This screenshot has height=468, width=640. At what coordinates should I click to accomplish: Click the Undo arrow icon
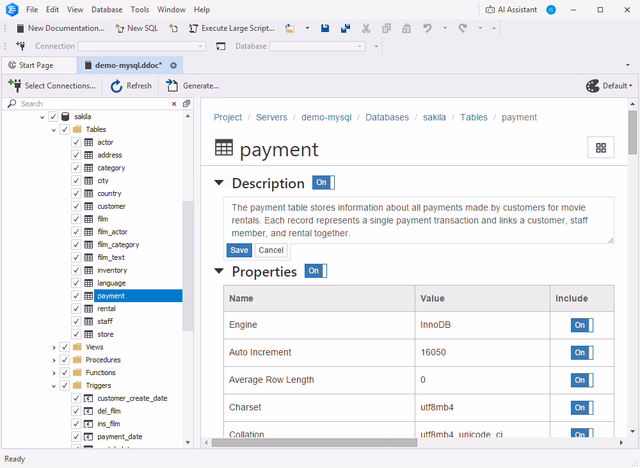coord(427,28)
